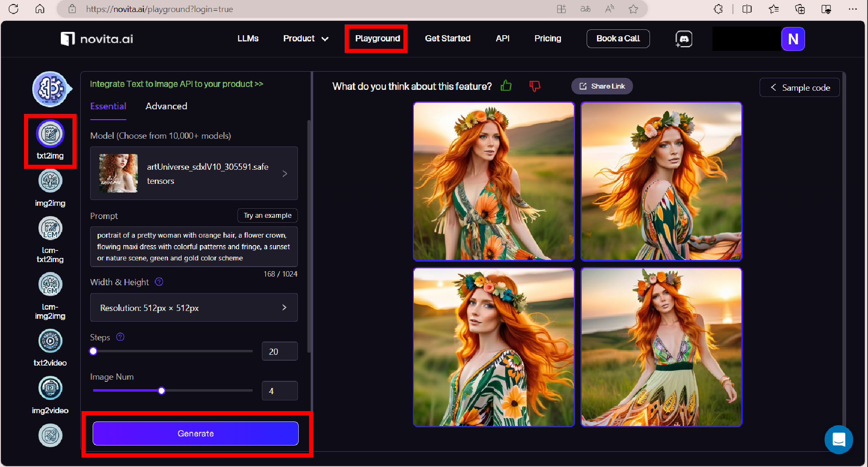Open the Sample code panel
The image size is (868, 467).
(799, 88)
